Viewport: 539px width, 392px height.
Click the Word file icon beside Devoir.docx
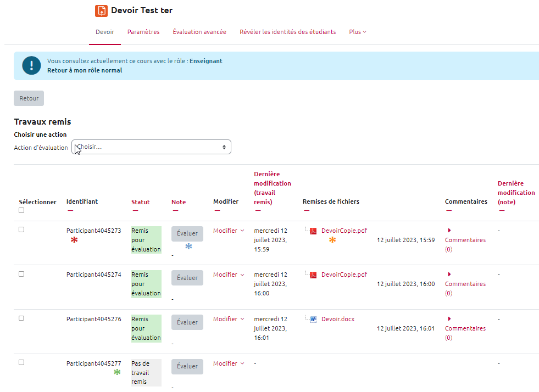coord(313,319)
